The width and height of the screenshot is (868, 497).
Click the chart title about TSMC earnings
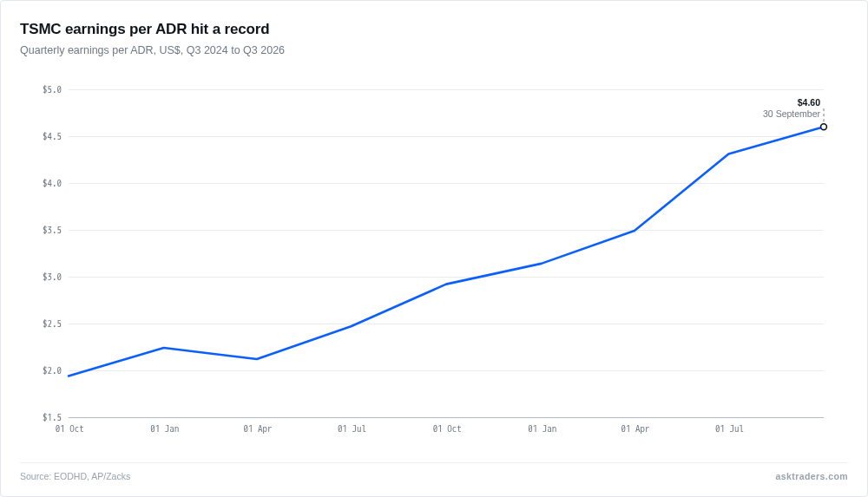144,29
